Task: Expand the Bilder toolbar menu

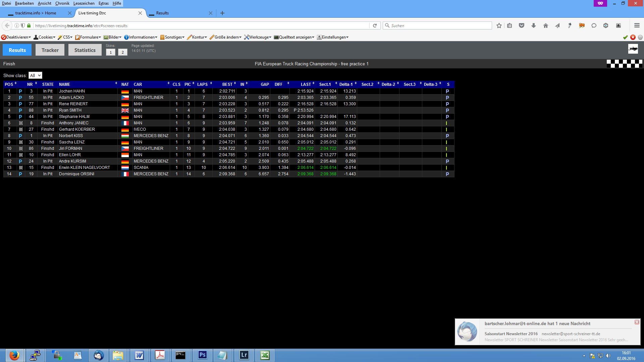Action: [x=112, y=37]
